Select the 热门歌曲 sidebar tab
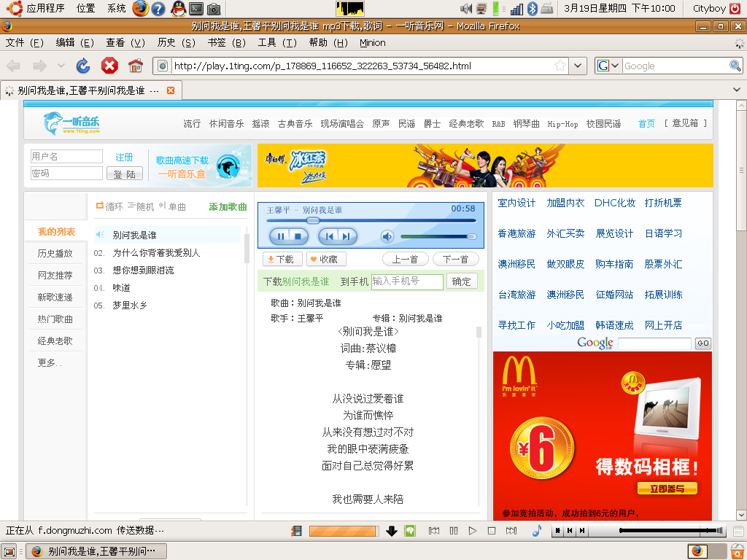Screen dimensions: 747x560 click(55, 319)
